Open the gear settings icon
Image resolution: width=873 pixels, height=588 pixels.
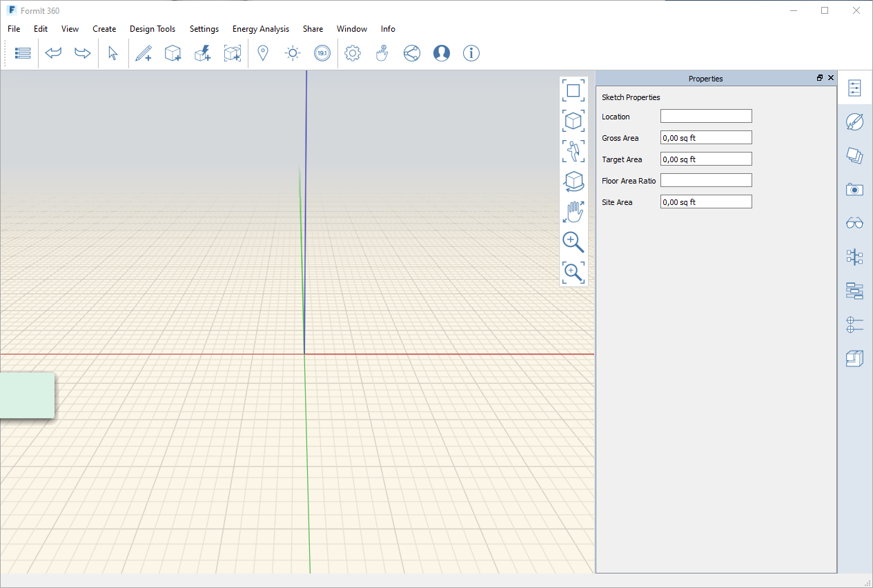coord(353,53)
